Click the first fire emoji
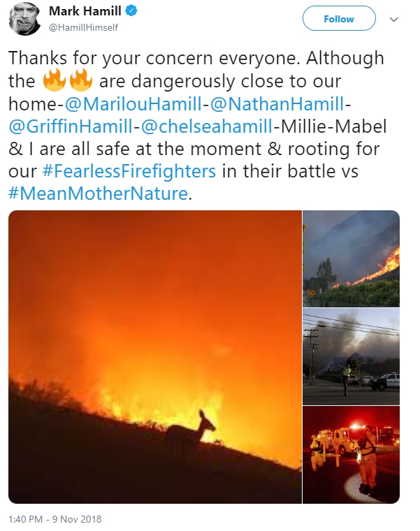 point(55,80)
